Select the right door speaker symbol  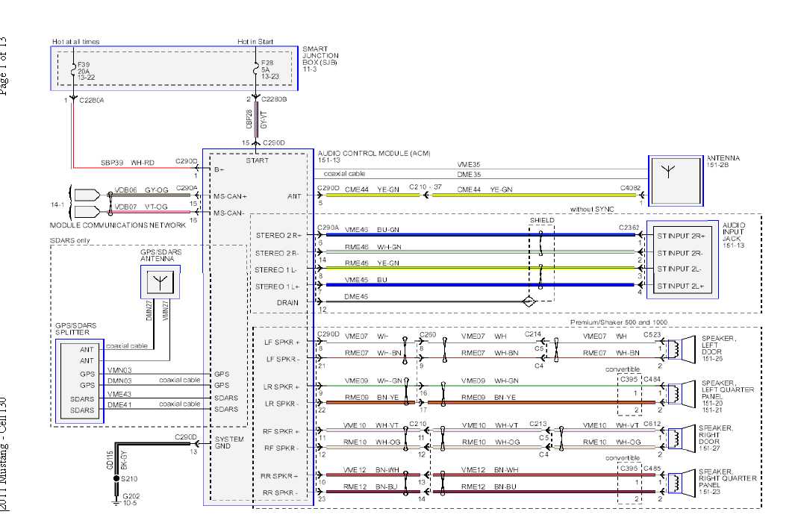coord(681,439)
